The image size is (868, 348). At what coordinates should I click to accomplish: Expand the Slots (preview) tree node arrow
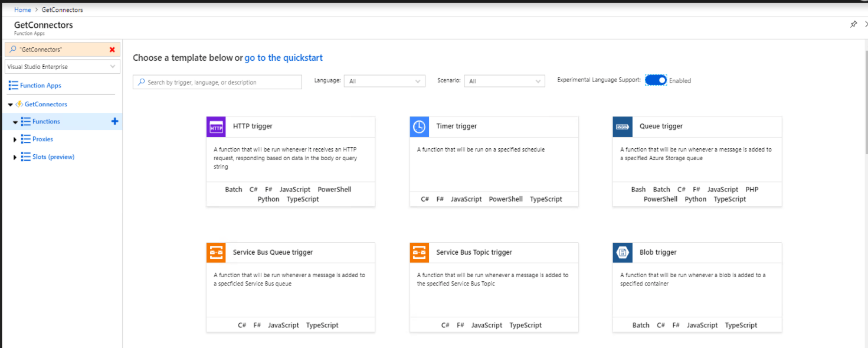[15, 157]
